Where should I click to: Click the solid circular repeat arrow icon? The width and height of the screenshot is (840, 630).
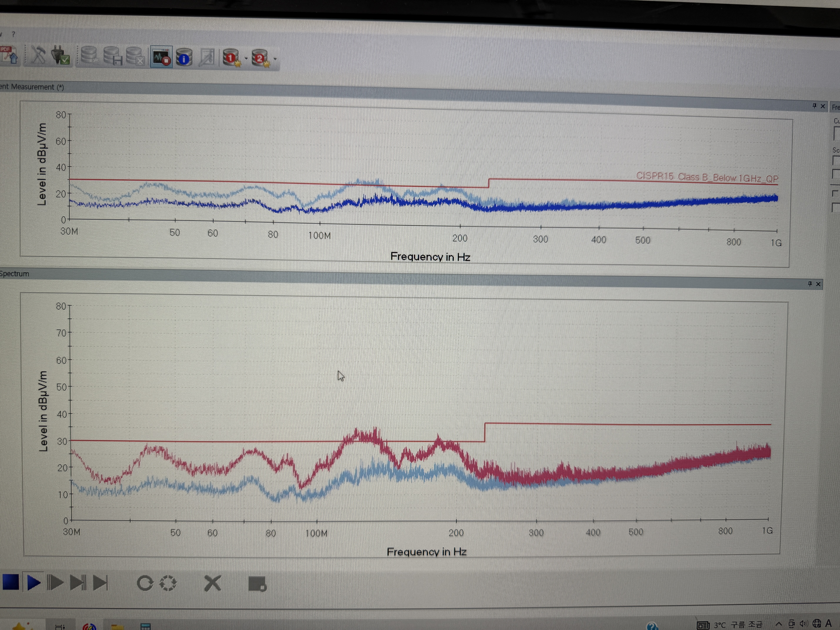tap(145, 583)
